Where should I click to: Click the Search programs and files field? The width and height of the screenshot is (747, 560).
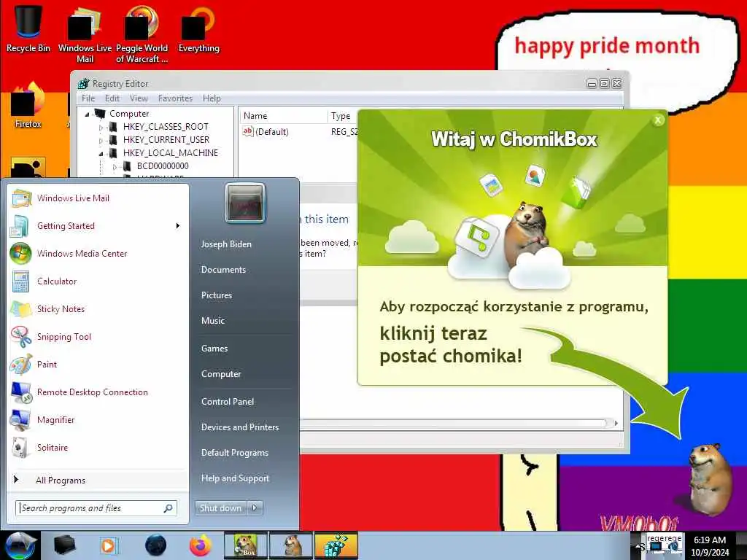tap(96, 508)
